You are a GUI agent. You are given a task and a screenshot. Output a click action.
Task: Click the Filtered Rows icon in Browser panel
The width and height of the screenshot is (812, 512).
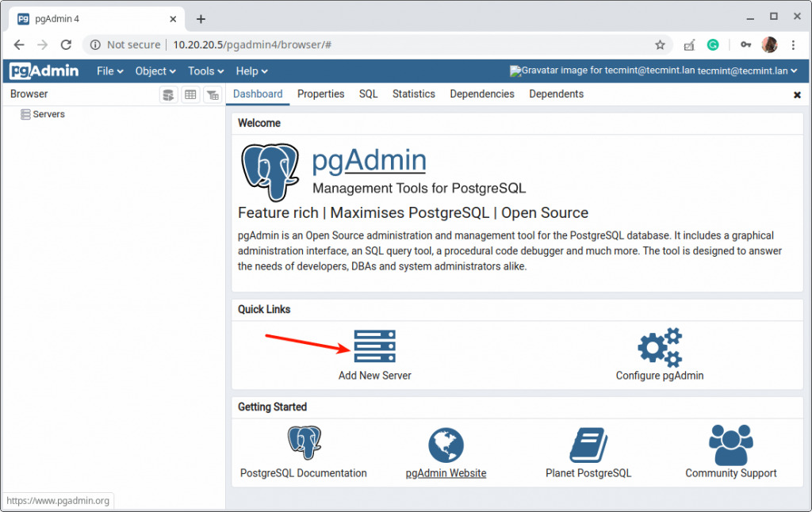(x=213, y=95)
